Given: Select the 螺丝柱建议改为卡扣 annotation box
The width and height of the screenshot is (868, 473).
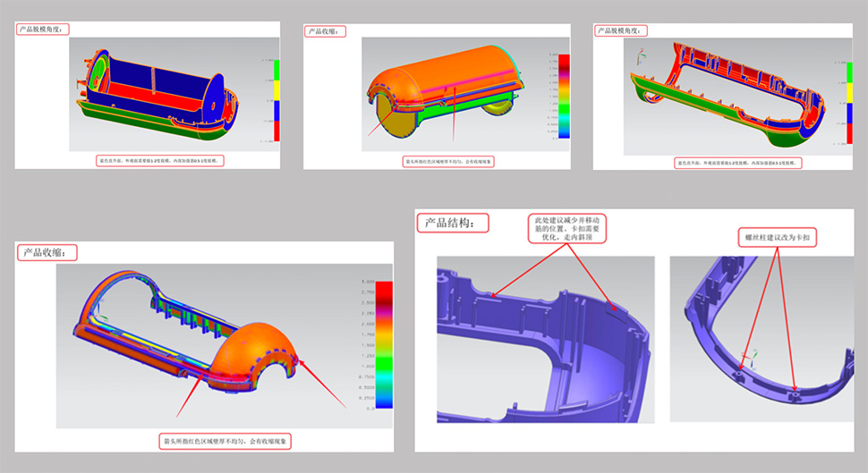Looking at the screenshot, I should [x=781, y=239].
